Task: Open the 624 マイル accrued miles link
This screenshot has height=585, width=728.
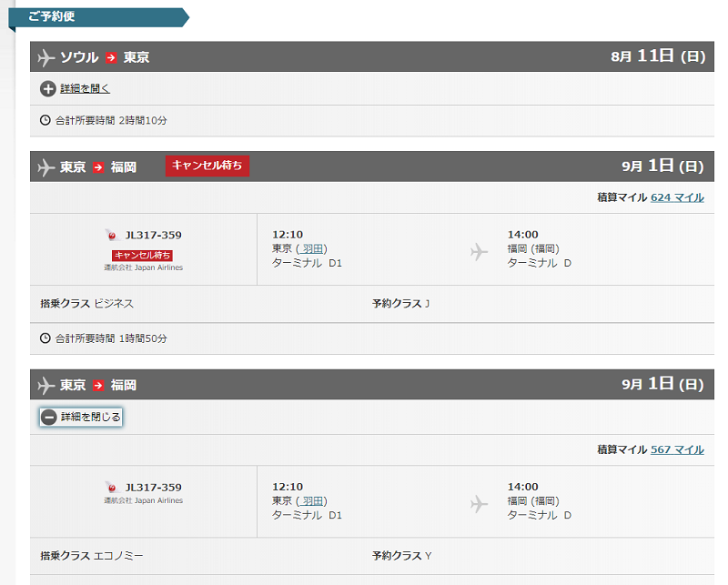Action: (x=677, y=197)
